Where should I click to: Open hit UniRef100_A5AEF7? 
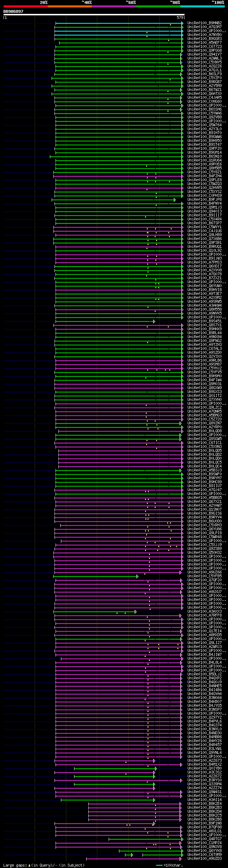coord(204,43)
